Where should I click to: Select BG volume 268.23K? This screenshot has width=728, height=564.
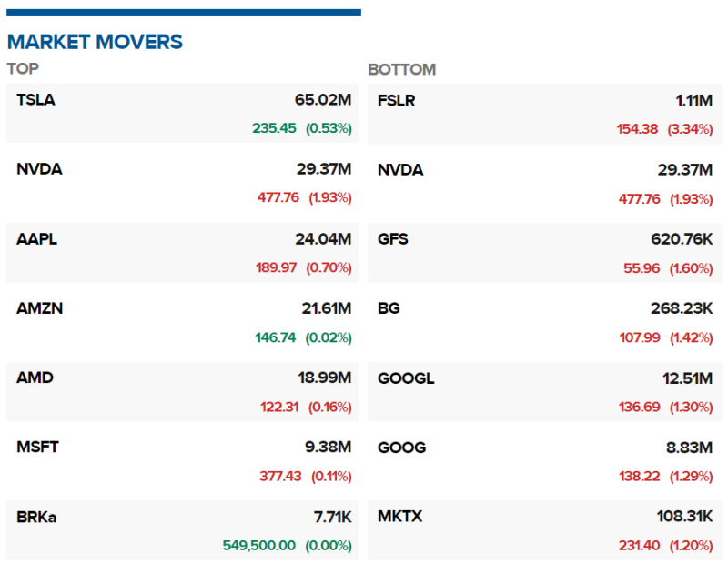[682, 308]
